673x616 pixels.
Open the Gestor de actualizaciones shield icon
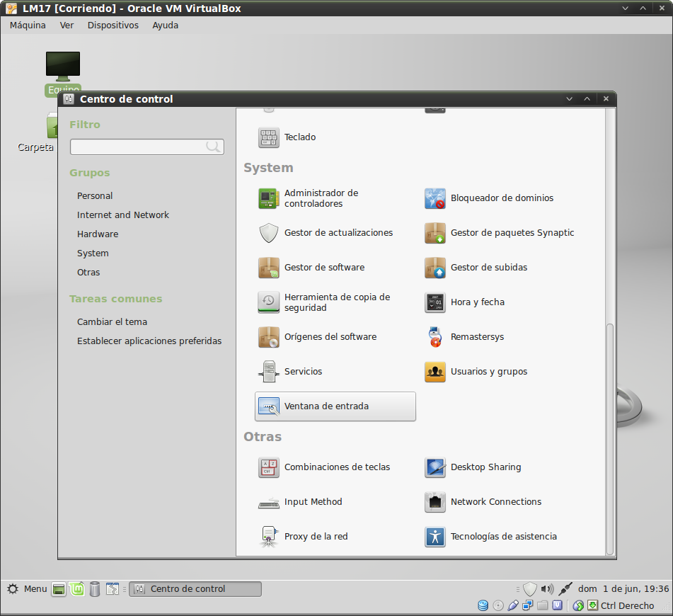point(269,233)
